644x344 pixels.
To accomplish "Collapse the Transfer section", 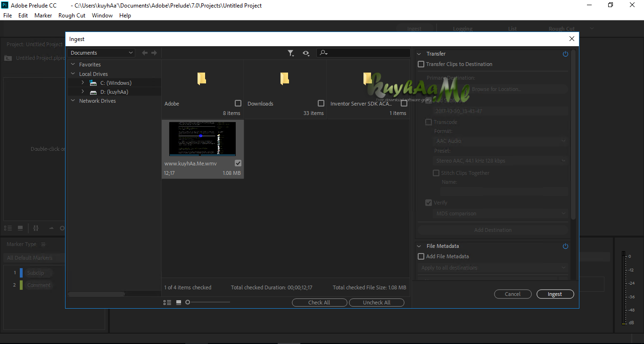I will click(x=419, y=54).
